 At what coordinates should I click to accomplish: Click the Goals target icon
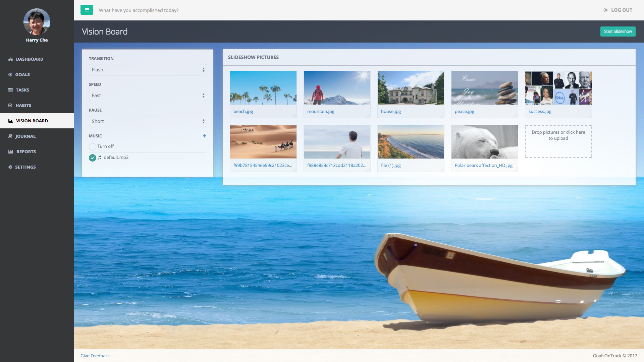point(10,75)
